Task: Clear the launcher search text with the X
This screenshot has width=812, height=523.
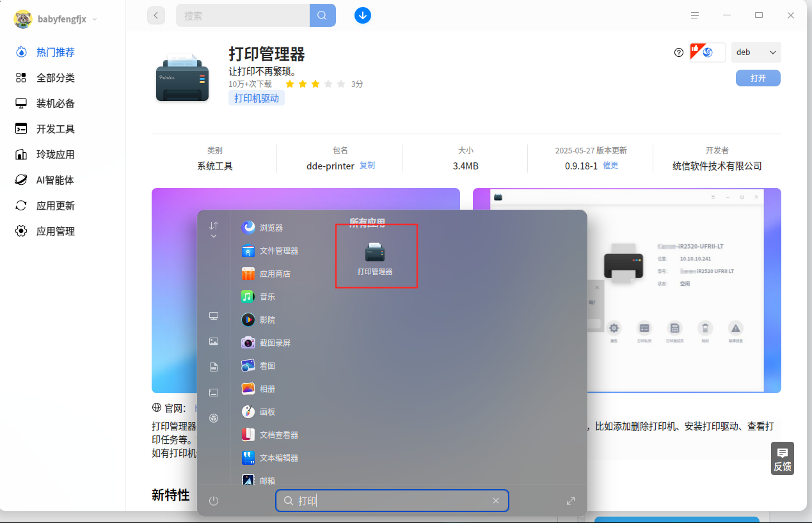Action: 496,501
